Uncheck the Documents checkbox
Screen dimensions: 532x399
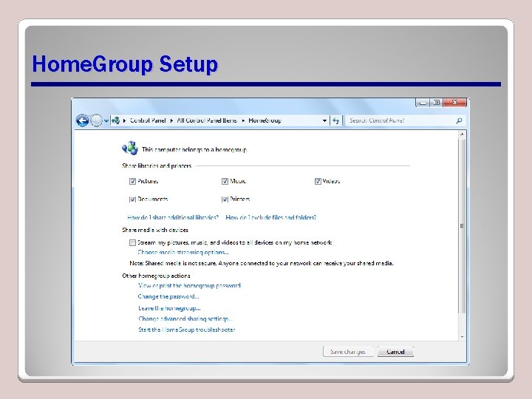132,199
